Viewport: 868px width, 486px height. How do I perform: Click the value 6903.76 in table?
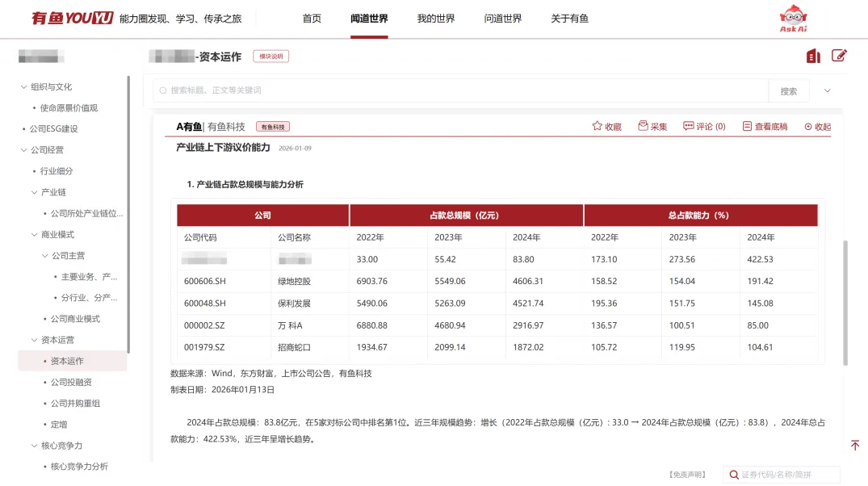[x=372, y=281]
